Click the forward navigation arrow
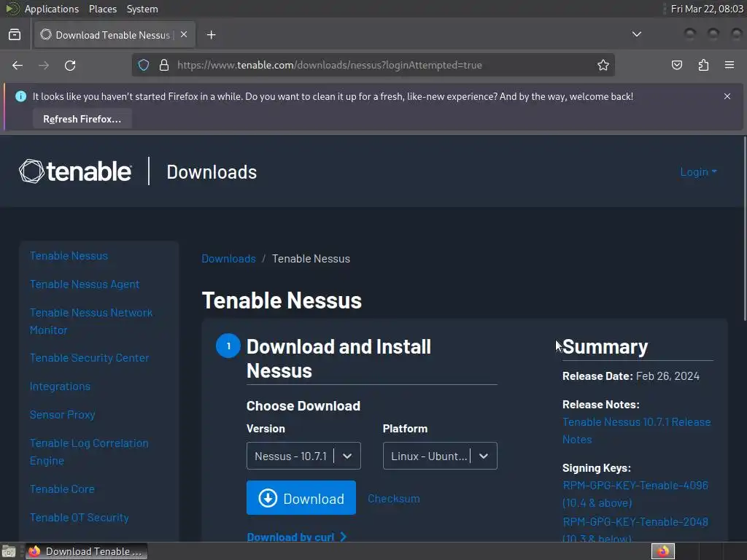Screen dimensions: 747x560 coord(44,65)
